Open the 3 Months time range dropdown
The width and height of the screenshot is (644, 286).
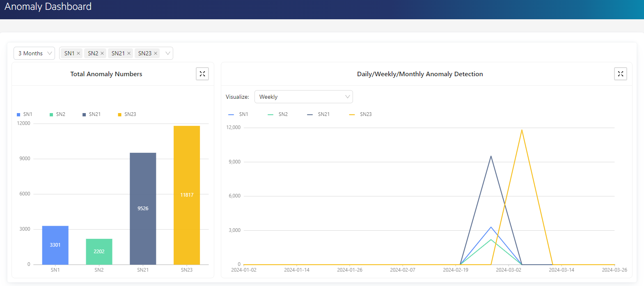[x=34, y=53]
